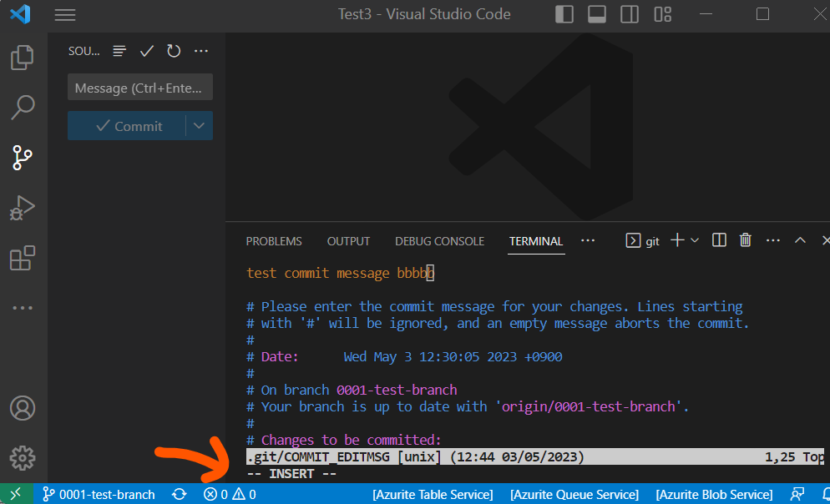830x504 pixels.
Task: Click the git terminal label
Action: (x=643, y=240)
